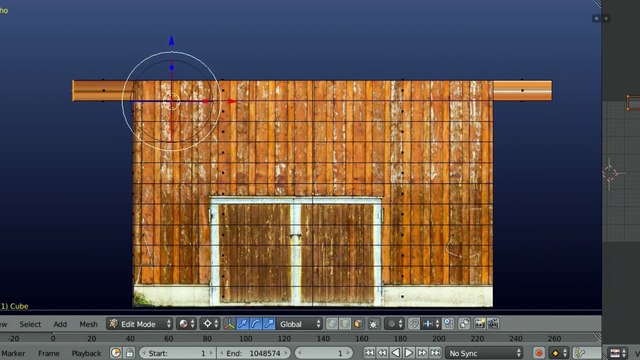Click the OpenGL render animation icon
640x360 pixels.
pos(493,324)
